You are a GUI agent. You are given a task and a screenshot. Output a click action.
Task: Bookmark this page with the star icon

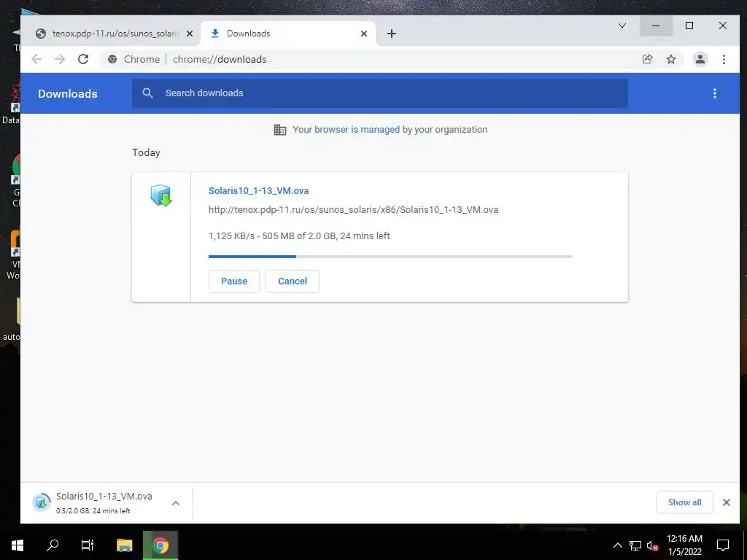(671, 59)
